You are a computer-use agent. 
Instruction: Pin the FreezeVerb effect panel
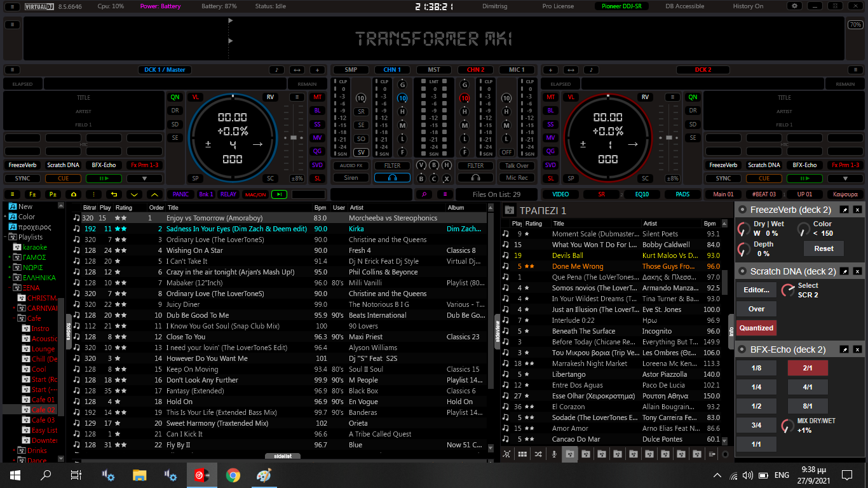click(x=844, y=210)
